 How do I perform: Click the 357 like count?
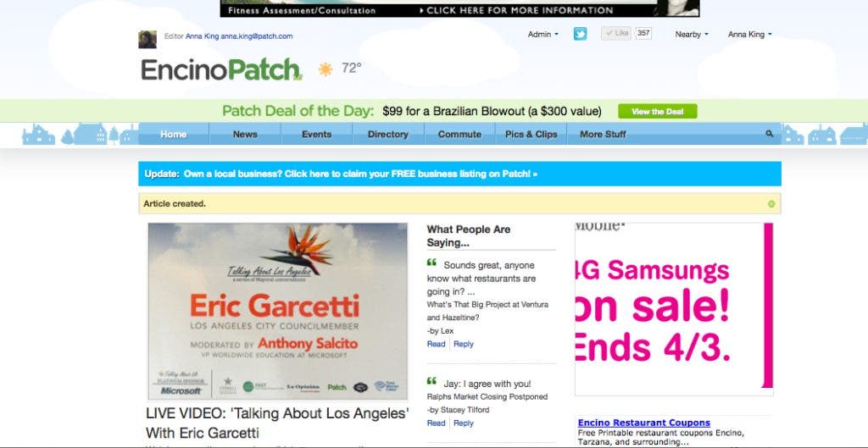pyautogui.click(x=643, y=33)
